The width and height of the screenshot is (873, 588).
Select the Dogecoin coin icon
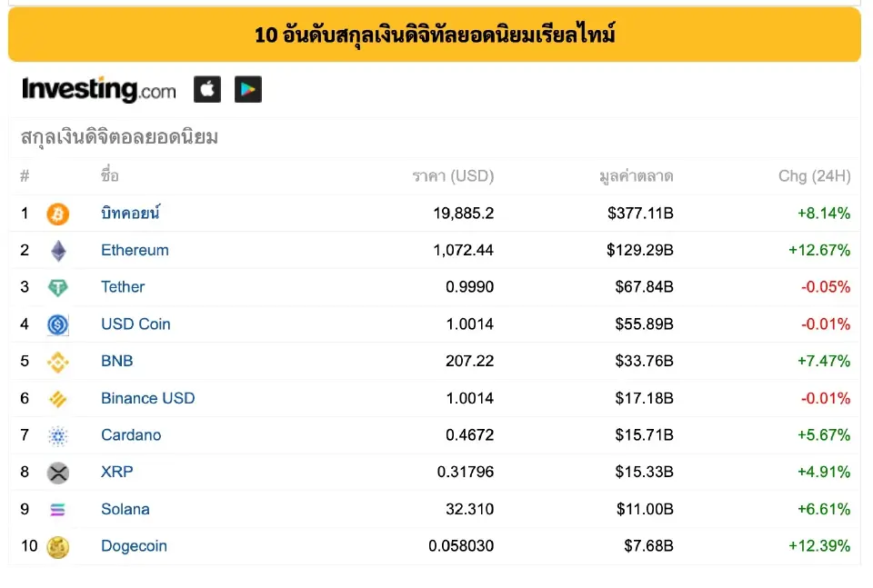pyautogui.click(x=57, y=545)
